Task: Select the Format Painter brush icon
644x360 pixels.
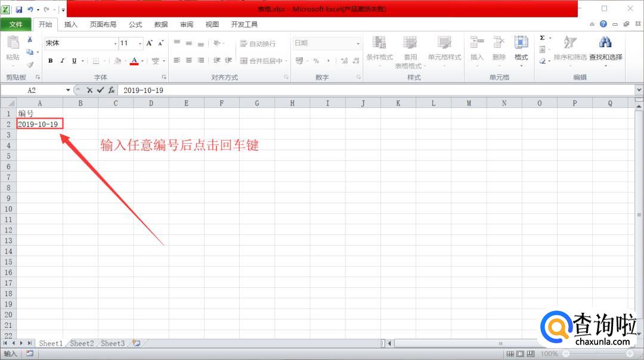Action: 30,64
